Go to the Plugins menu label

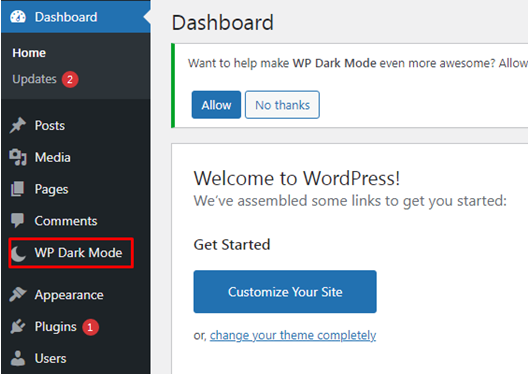click(x=56, y=327)
